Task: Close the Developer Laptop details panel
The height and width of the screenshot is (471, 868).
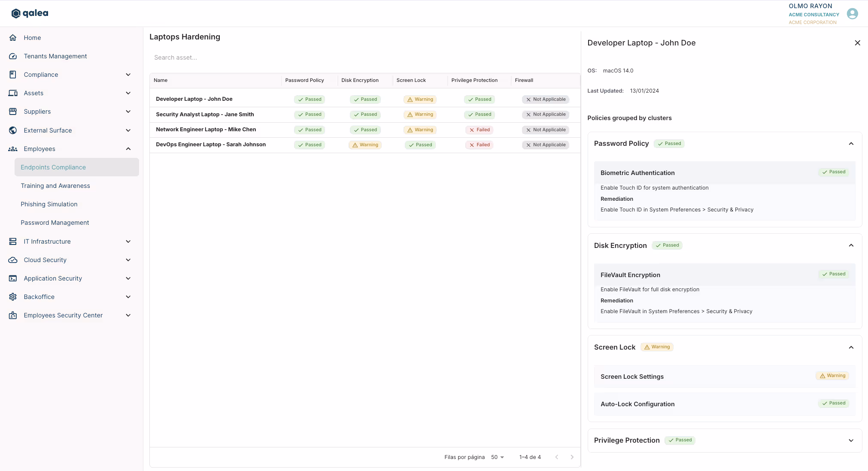Action: (x=857, y=43)
